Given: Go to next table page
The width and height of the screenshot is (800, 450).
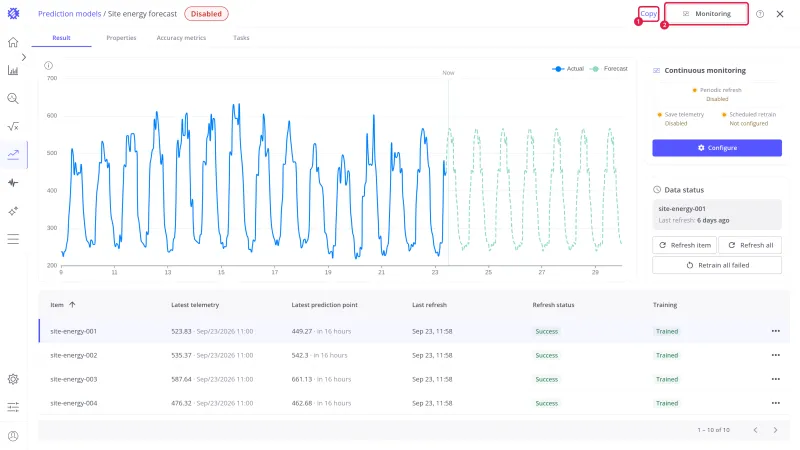Looking at the screenshot, I should (x=775, y=430).
